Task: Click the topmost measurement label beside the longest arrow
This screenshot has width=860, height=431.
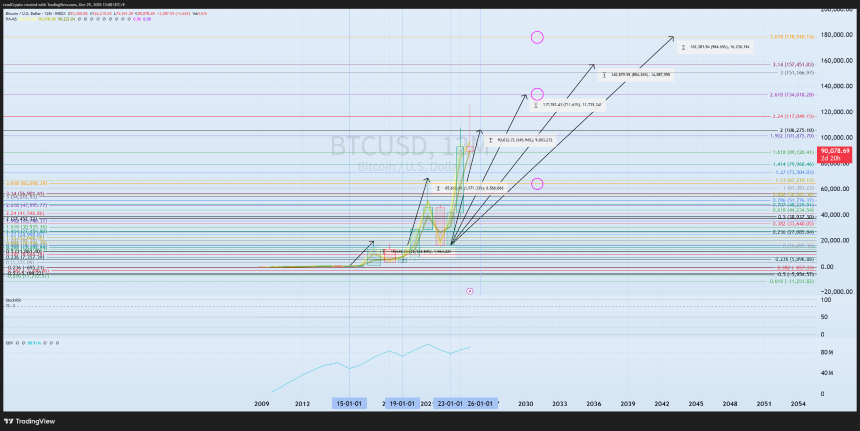Action: click(x=715, y=48)
